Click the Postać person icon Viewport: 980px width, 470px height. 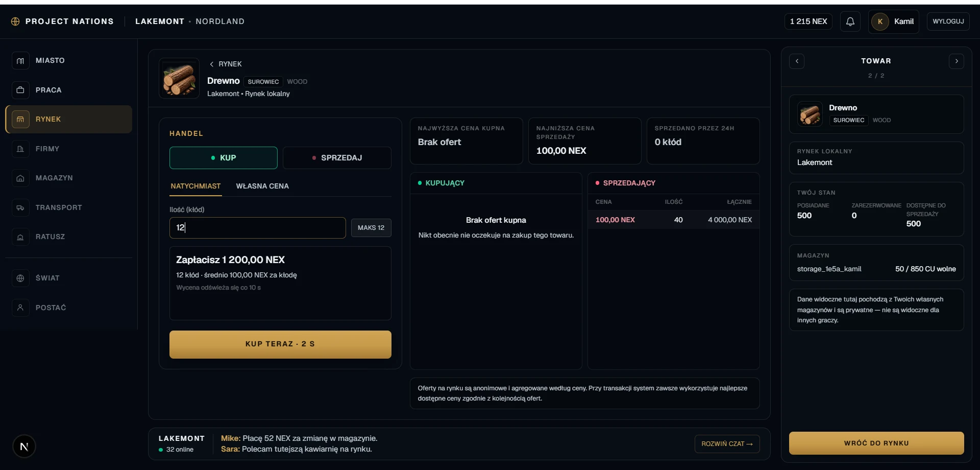click(x=20, y=308)
